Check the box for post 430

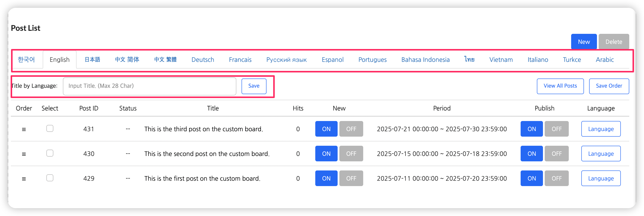coord(50,153)
